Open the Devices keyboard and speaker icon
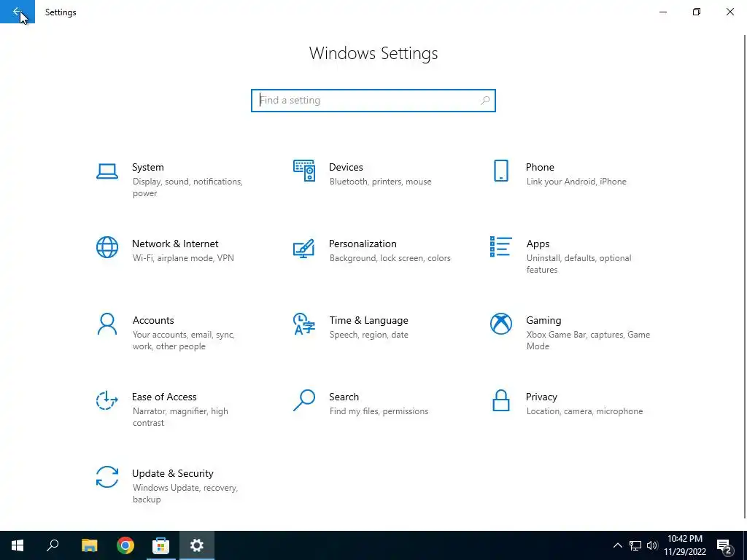747x560 pixels. (304, 171)
